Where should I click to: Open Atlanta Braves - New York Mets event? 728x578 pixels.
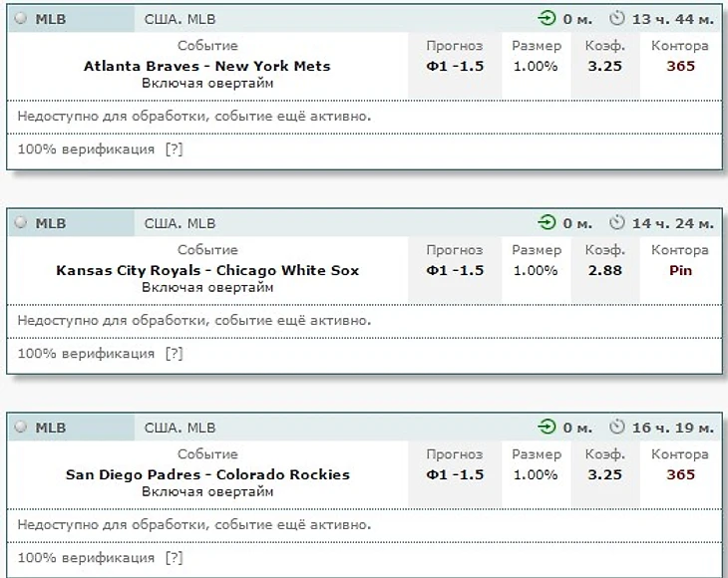pyautogui.click(x=207, y=66)
